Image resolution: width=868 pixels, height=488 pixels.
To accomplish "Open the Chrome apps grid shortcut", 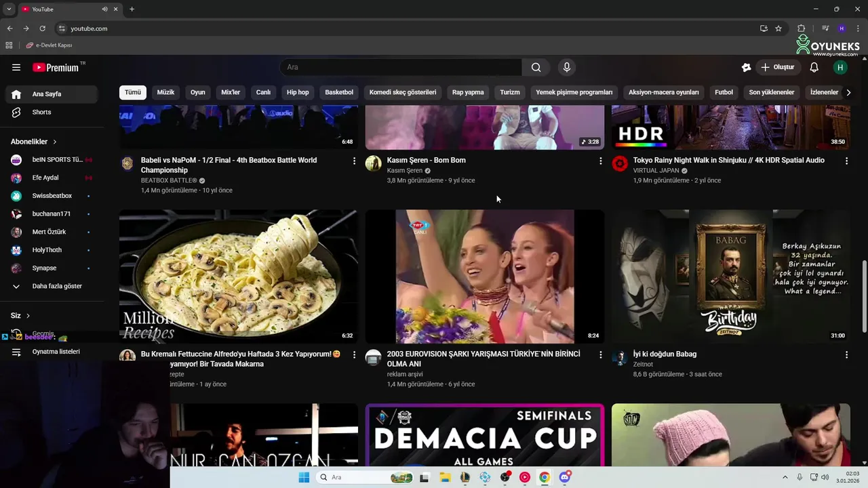I will (x=9, y=45).
